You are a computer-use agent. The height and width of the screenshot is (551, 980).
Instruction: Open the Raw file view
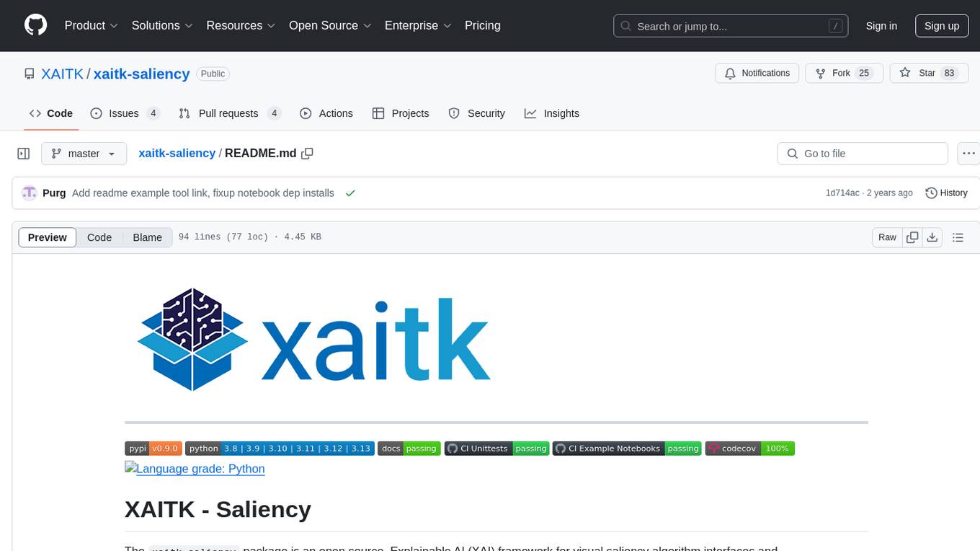pyautogui.click(x=887, y=237)
